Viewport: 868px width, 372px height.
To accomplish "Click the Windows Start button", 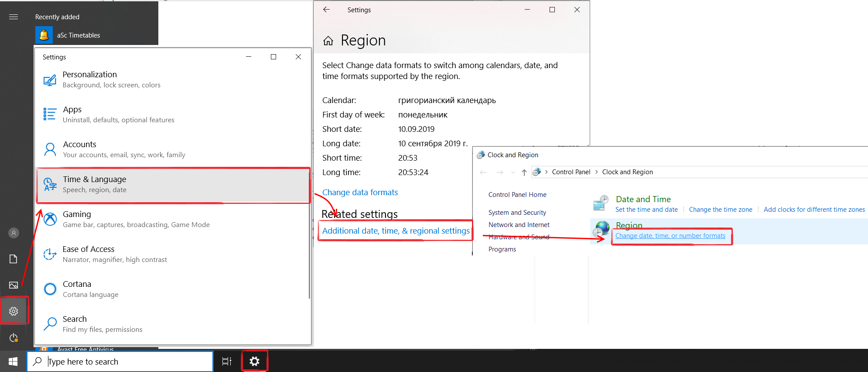I will point(13,362).
